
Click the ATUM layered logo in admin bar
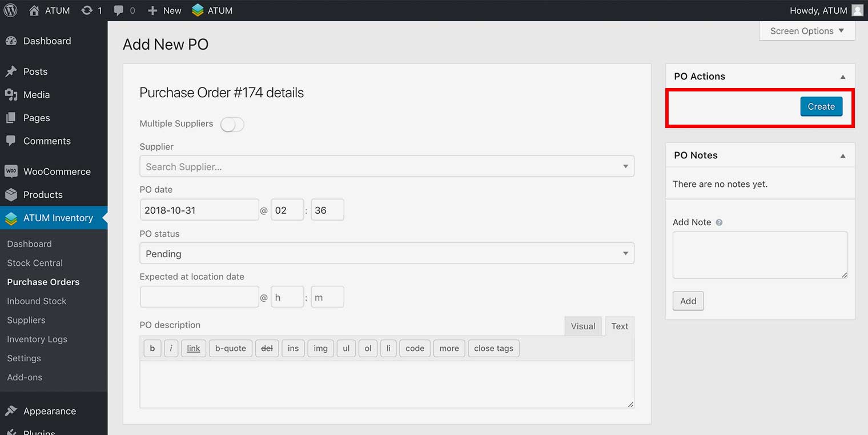(x=198, y=10)
